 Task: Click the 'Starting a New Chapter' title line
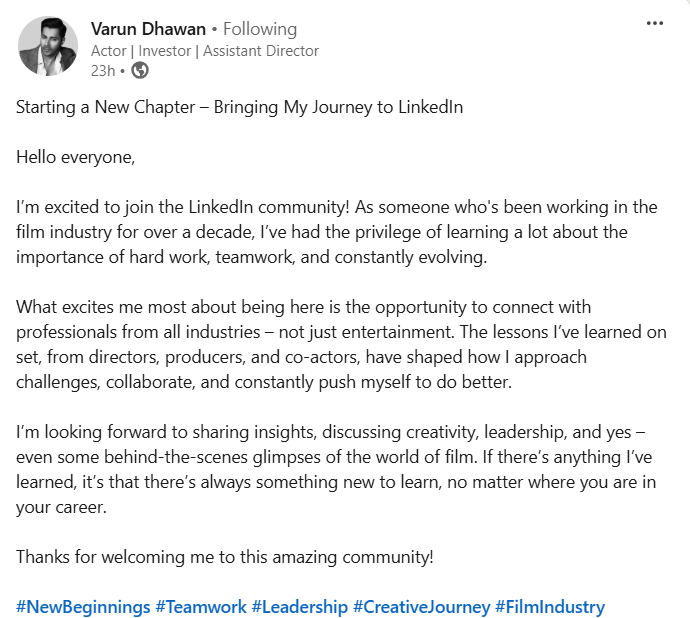tap(239, 107)
